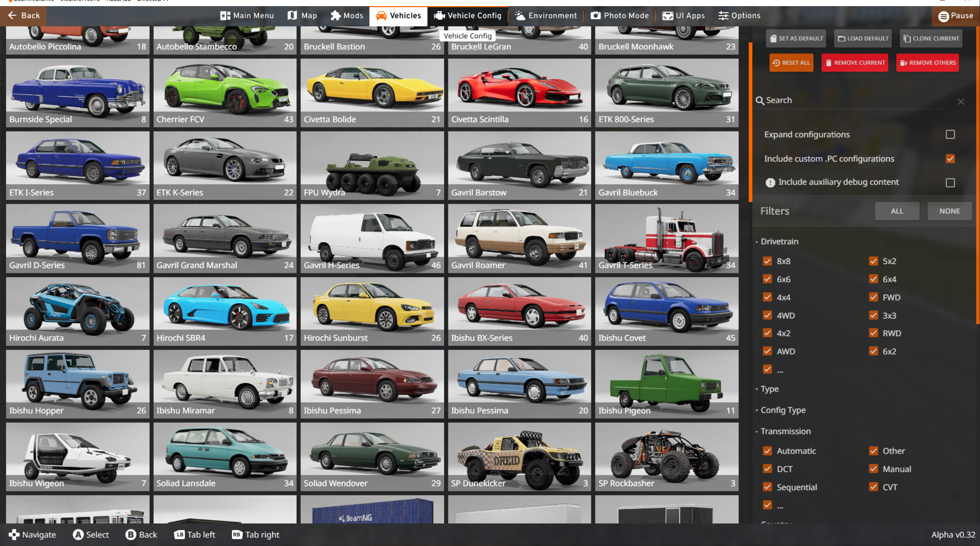Select the Hirochi SBR4 vehicle
The image size is (980, 546).
pos(225,311)
